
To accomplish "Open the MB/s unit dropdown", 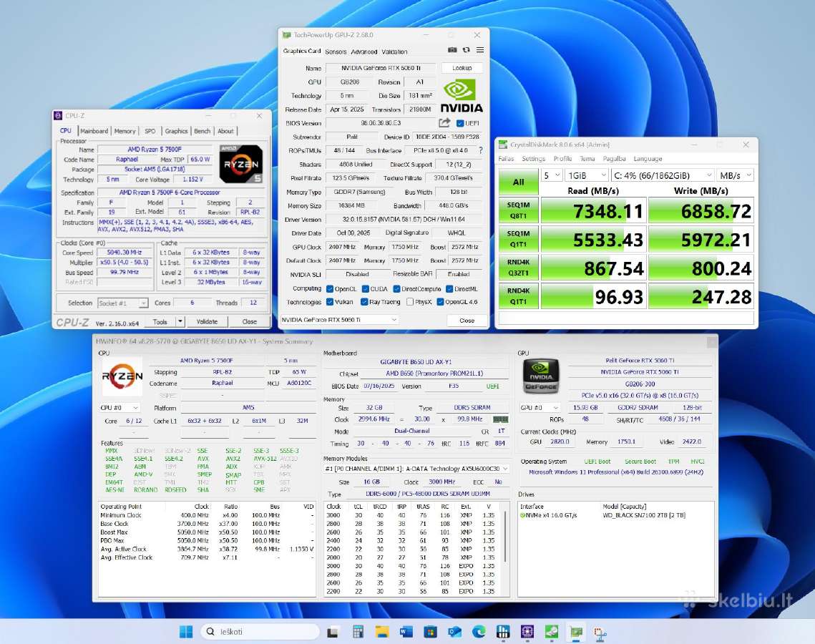I will (x=735, y=175).
